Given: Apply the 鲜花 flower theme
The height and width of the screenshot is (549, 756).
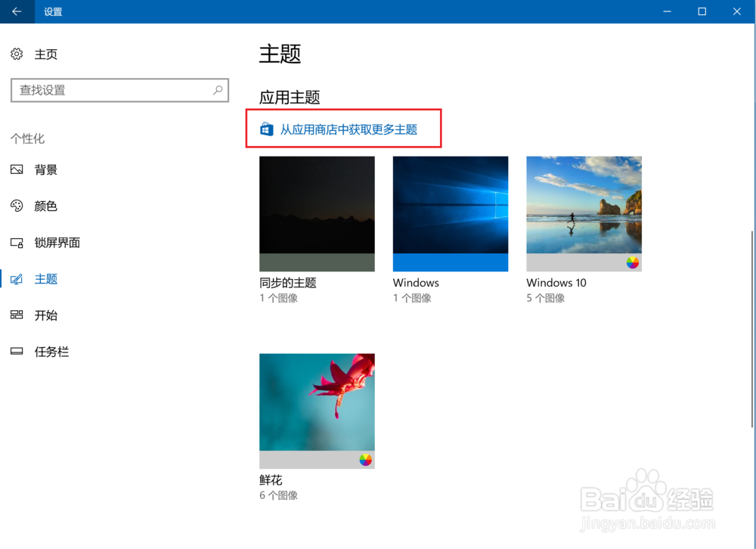Looking at the screenshot, I should click(317, 411).
